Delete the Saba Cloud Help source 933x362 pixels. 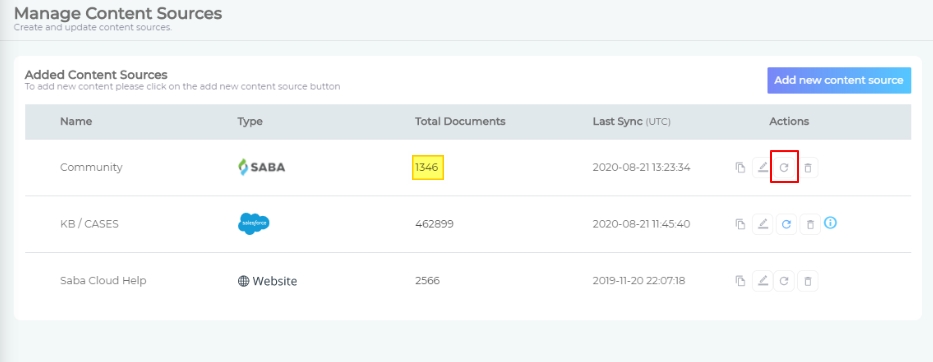pos(808,281)
